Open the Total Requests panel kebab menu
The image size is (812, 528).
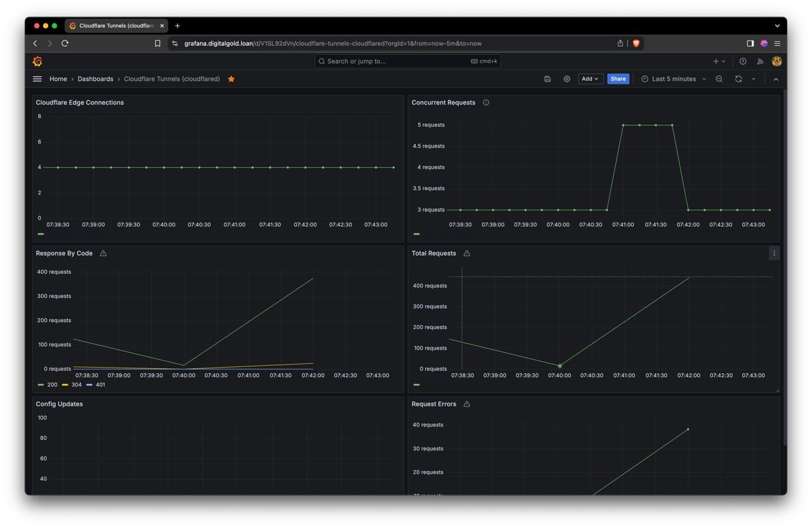pos(774,254)
